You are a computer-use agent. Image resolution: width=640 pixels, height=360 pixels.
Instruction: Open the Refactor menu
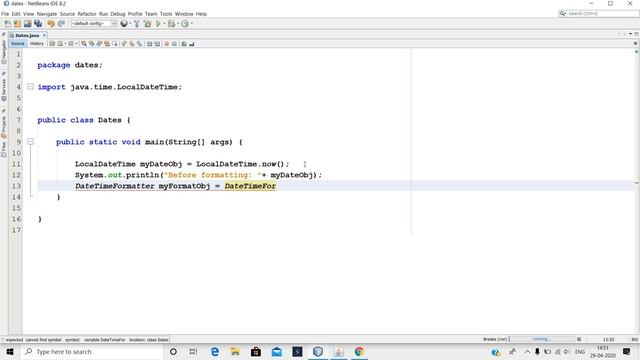click(87, 14)
